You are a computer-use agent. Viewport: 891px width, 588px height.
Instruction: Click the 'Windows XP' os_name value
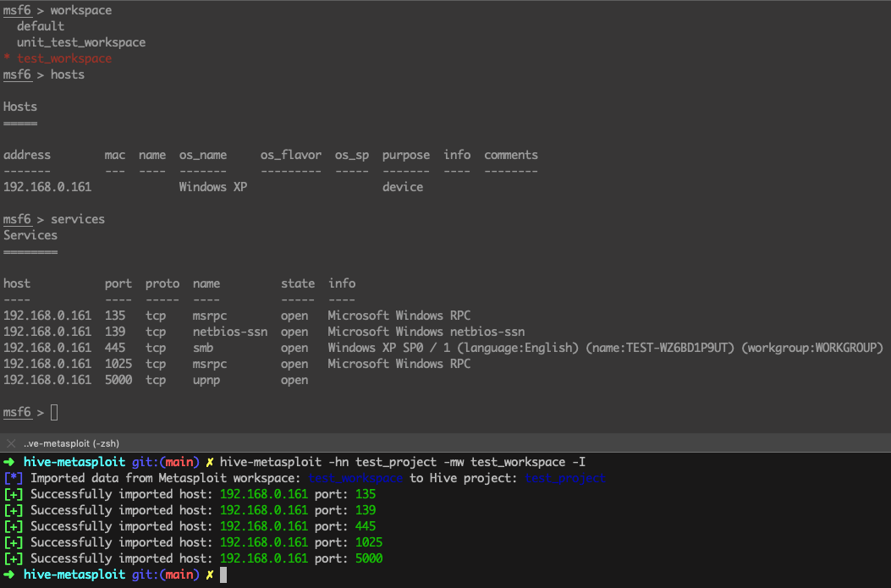pyautogui.click(x=213, y=187)
